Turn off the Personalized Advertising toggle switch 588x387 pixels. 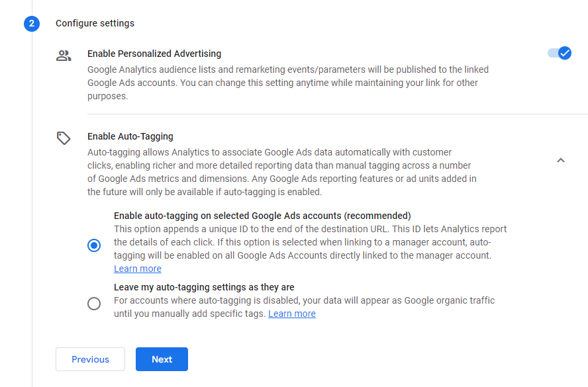point(559,53)
